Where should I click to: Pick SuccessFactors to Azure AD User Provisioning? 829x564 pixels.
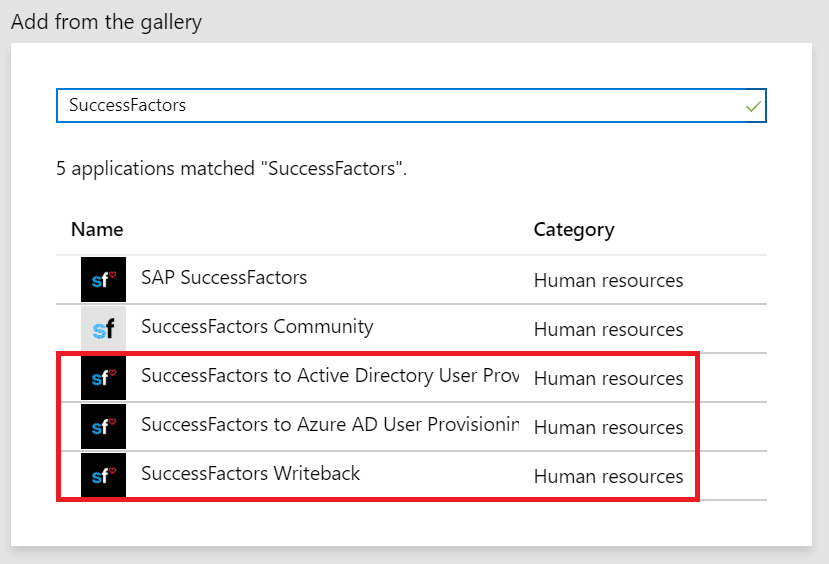coord(330,425)
